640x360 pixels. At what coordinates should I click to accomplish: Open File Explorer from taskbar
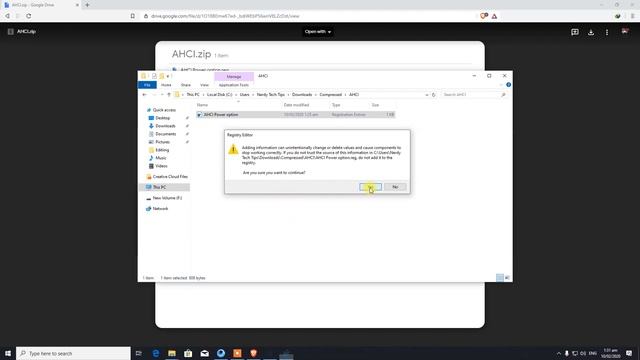[172, 353]
